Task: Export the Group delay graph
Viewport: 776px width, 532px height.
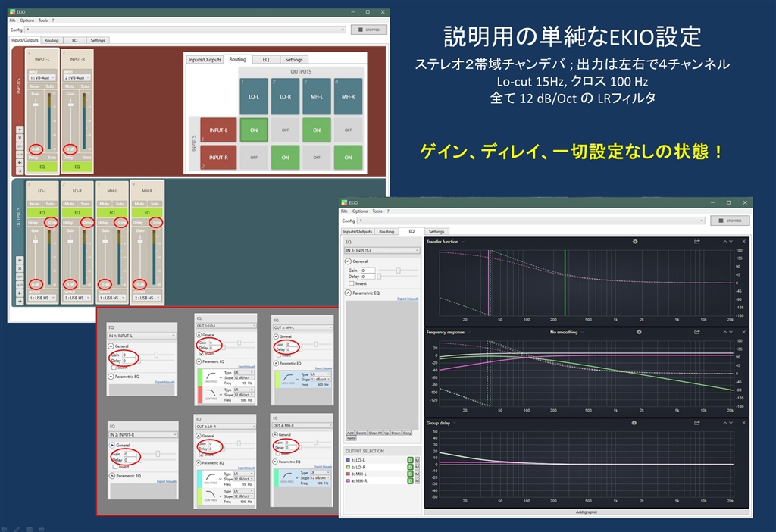Action: point(697,423)
